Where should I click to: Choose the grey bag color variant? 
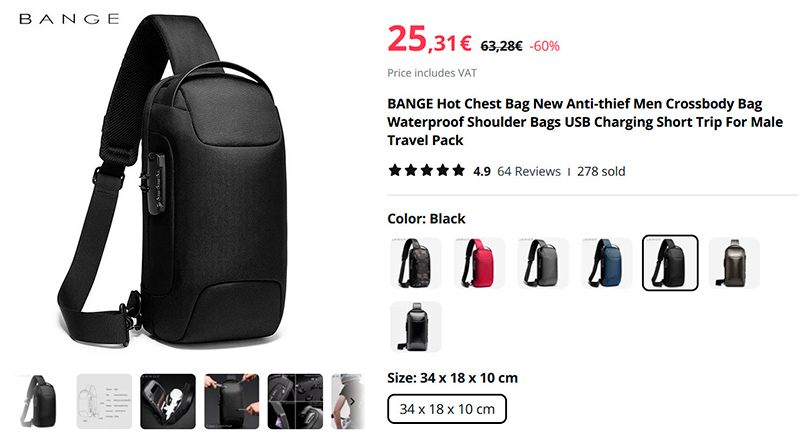[x=543, y=263]
